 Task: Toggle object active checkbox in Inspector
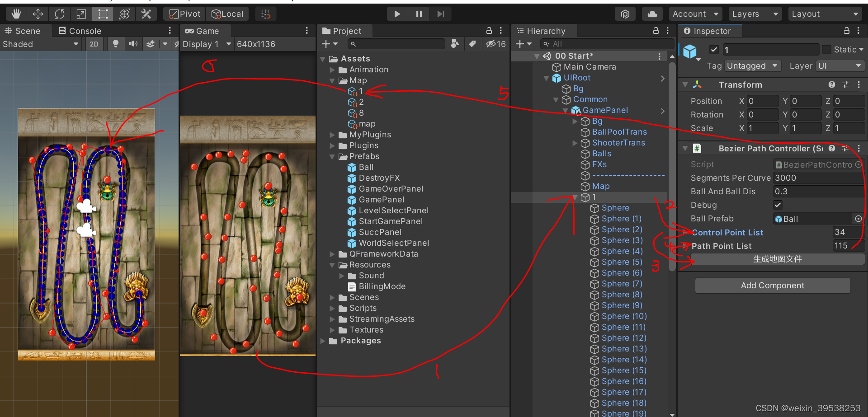tap(714, 50)
